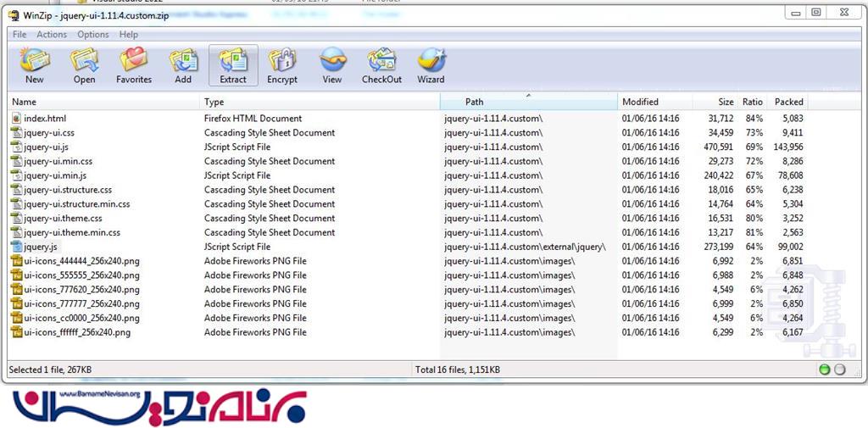Click the green status light in status bar
The height and width of the screenshot is (428, 868).
click(824, 370)
